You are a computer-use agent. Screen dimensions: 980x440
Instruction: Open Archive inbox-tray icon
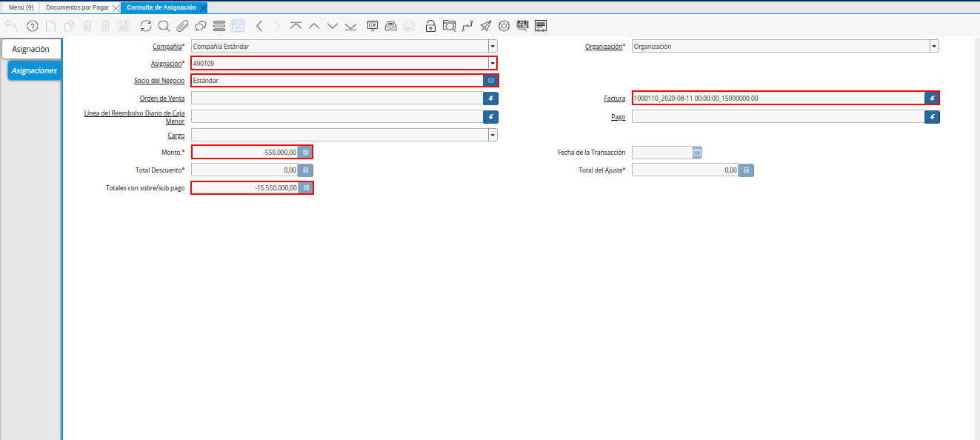[x=390, y=26]
